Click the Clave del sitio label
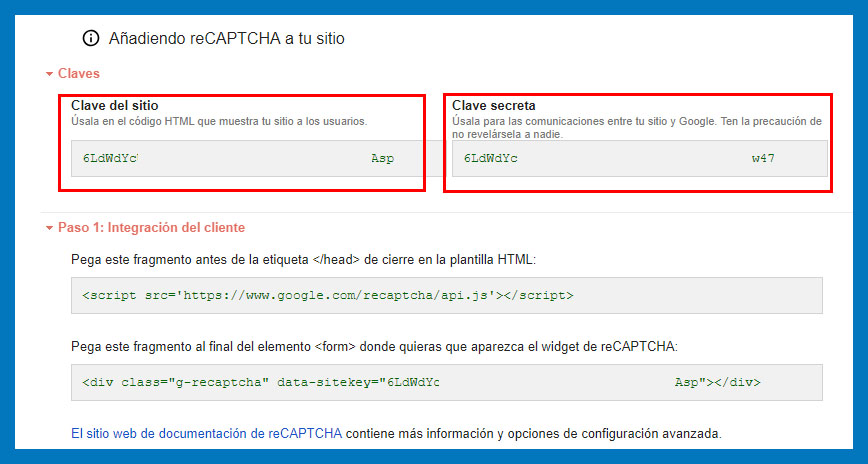Image resolution: width=868 pixels, height=464 pixels. (x=115, y=105)
